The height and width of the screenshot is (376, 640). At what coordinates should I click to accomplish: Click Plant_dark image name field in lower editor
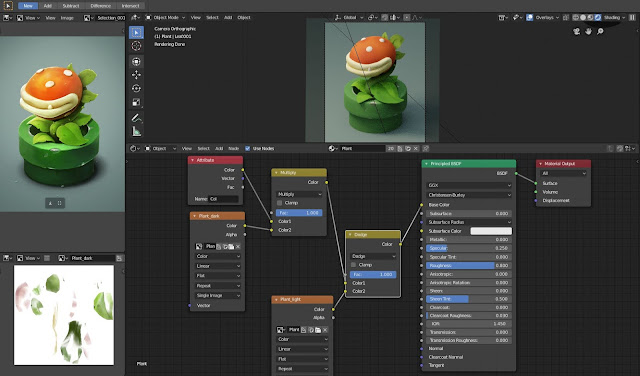click(92, 258)
